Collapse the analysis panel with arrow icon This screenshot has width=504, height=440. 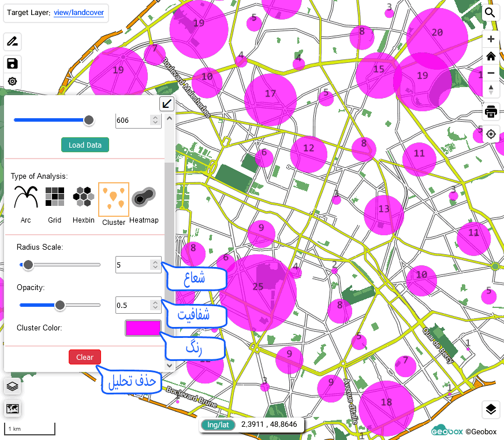(x=167, y=104)
